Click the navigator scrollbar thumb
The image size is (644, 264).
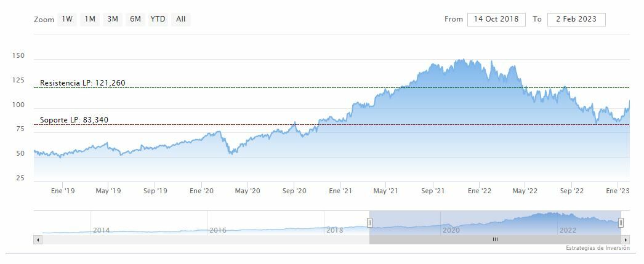[495, 239]
